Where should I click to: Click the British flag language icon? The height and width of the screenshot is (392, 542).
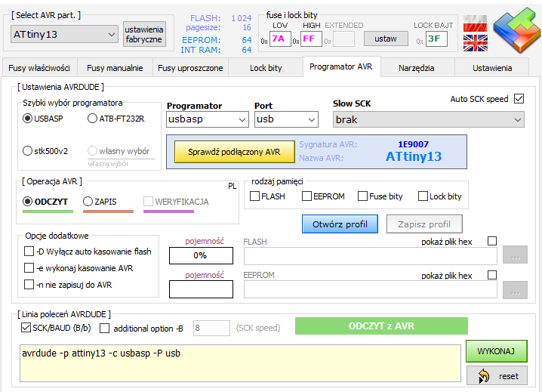(x=475, y=42)
